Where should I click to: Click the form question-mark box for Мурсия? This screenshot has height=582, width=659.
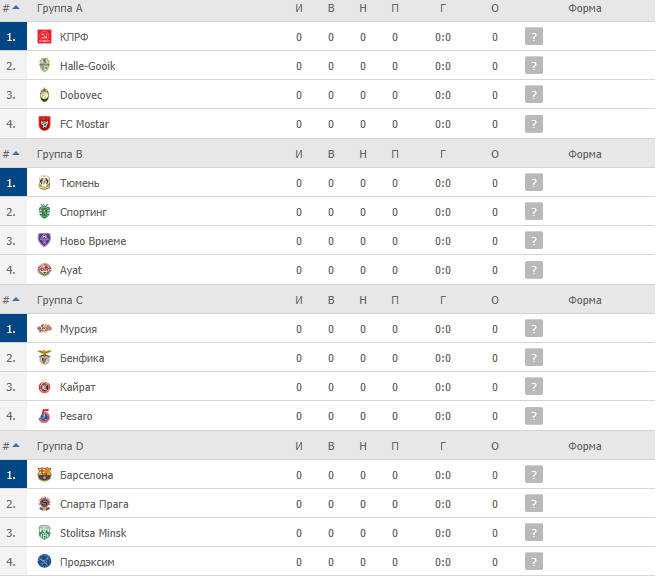[534, 329]
